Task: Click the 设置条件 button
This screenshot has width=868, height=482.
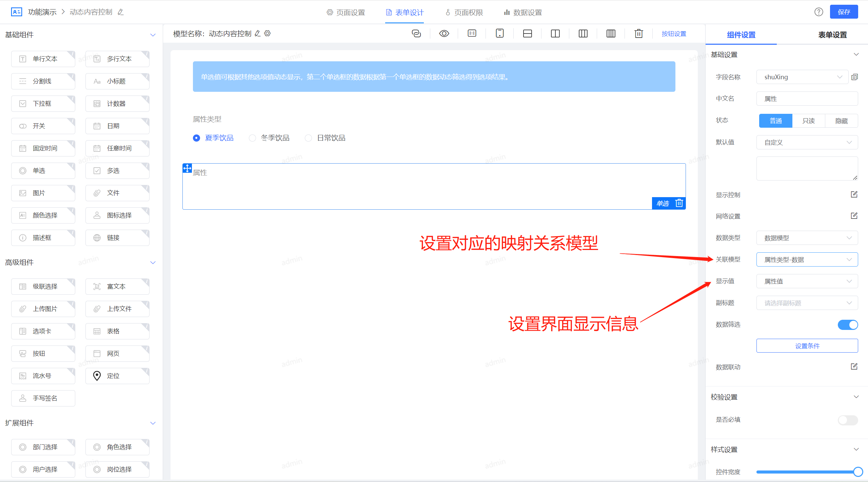Action: pyautogui.click(x=807, y=346)
